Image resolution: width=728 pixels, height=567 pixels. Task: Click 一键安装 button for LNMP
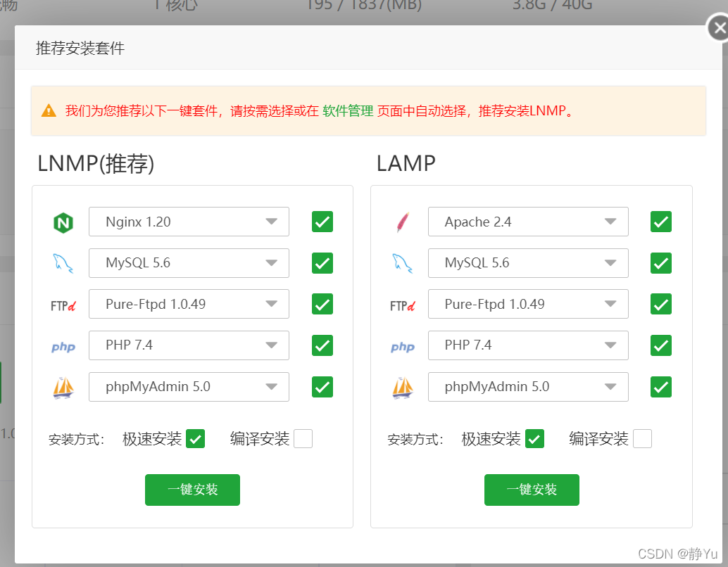(192, 490)
